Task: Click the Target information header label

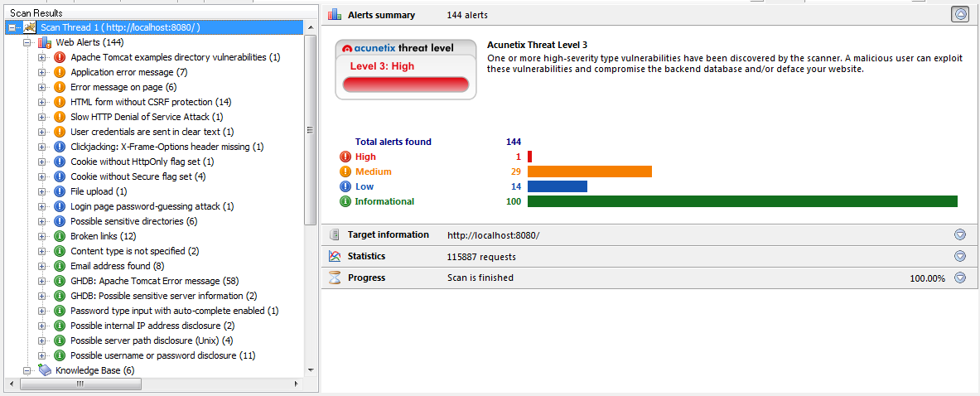Action: point(389,234)
